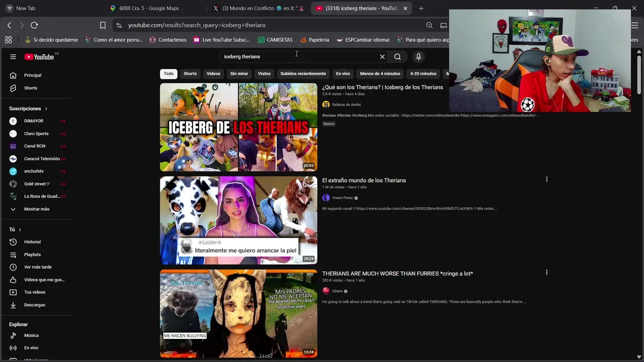Viewport: 644px width, 362px height.
Task: Open Claro Sports subscription channel
Action: [x=36, y=134]
